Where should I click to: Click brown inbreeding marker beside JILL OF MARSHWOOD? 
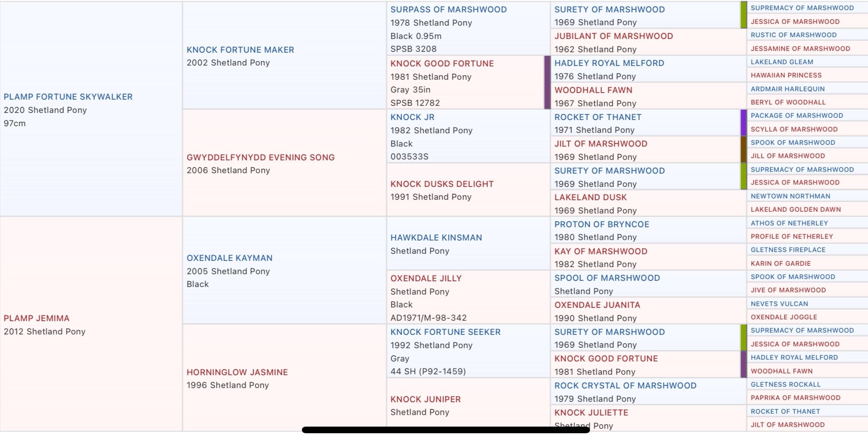[744, 149]
